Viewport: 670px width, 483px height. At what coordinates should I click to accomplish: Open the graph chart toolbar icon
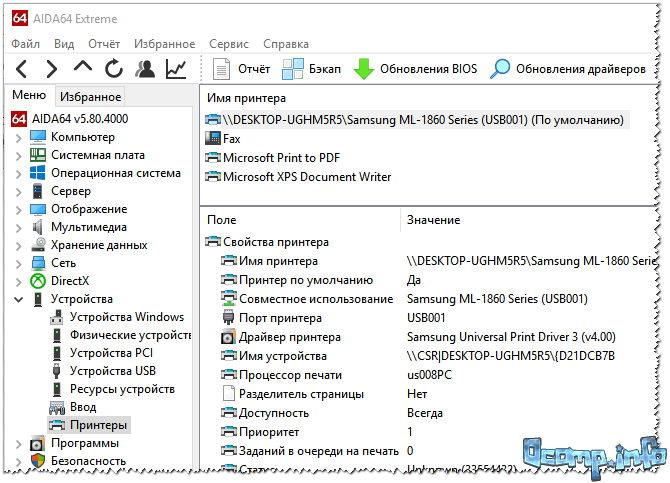176,69
